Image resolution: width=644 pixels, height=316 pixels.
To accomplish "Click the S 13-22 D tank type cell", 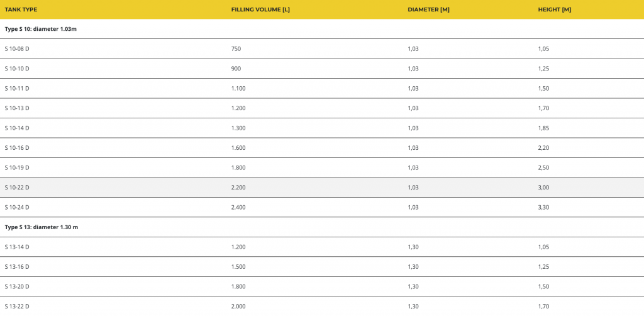I will [17, 306].
